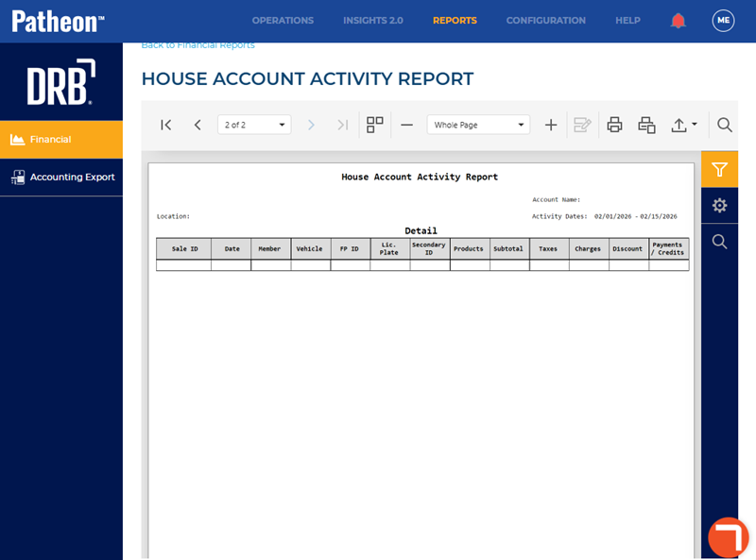Zoom in with the plus icon
Viewport: 756px width, 560px height.
coord(551,125)
